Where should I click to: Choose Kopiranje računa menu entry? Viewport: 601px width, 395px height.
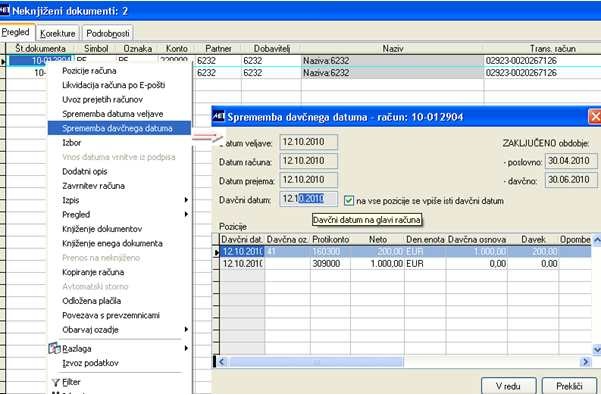(x=93, y=272)
